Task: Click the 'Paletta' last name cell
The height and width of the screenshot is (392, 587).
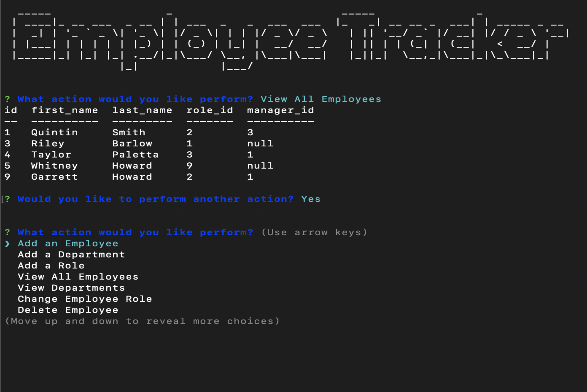Action: click(135, 154)
